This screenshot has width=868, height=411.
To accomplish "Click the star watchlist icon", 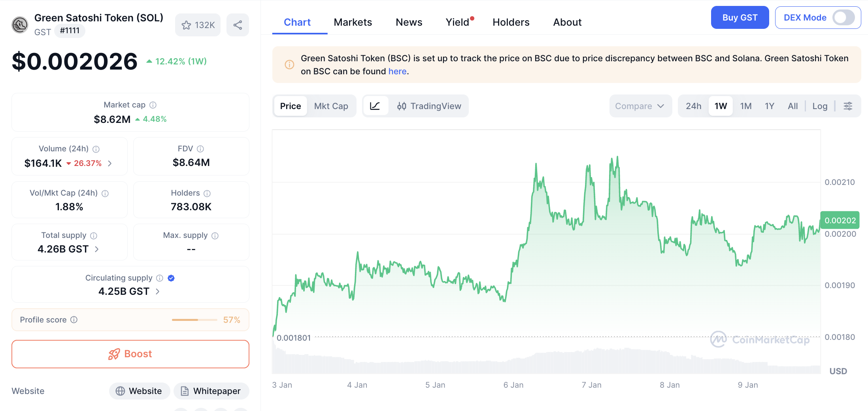I will coord(186,25).
